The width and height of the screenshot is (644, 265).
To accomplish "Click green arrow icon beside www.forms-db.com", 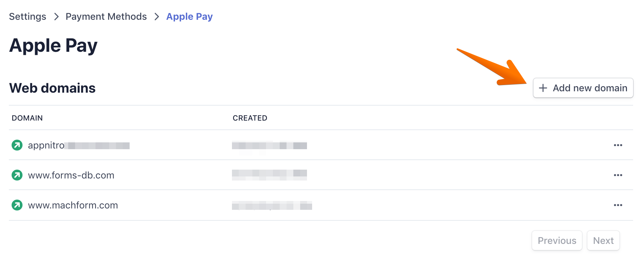I will [x=17, y=175].
